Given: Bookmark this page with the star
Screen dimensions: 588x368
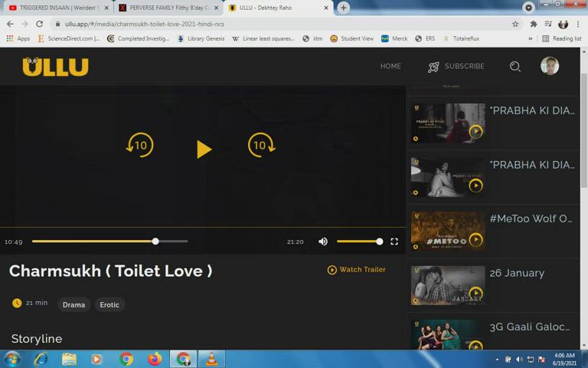Looking at the screenshot, I should pyautogui.click(x=515, y=24).
